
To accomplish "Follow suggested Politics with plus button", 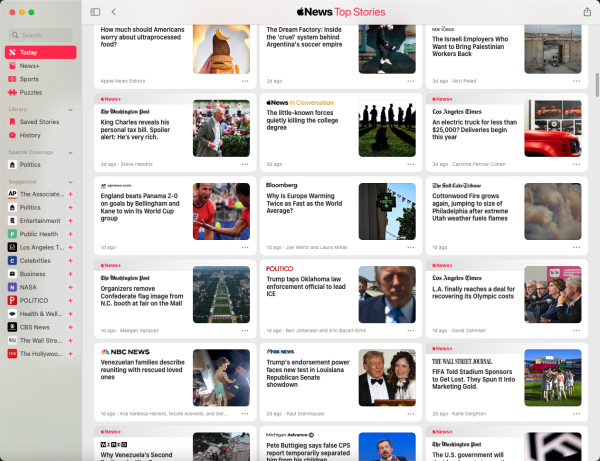I will 70,207.
